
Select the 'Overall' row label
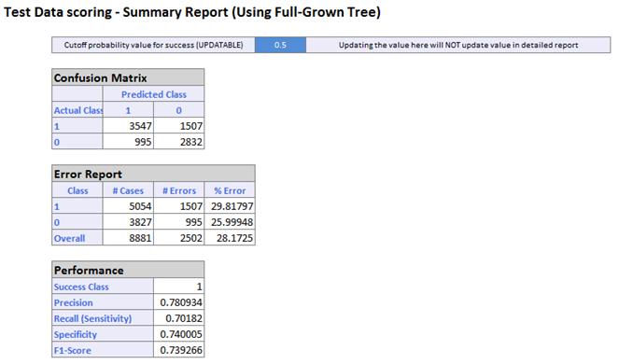pyautogui.click(x=77, y=238)
